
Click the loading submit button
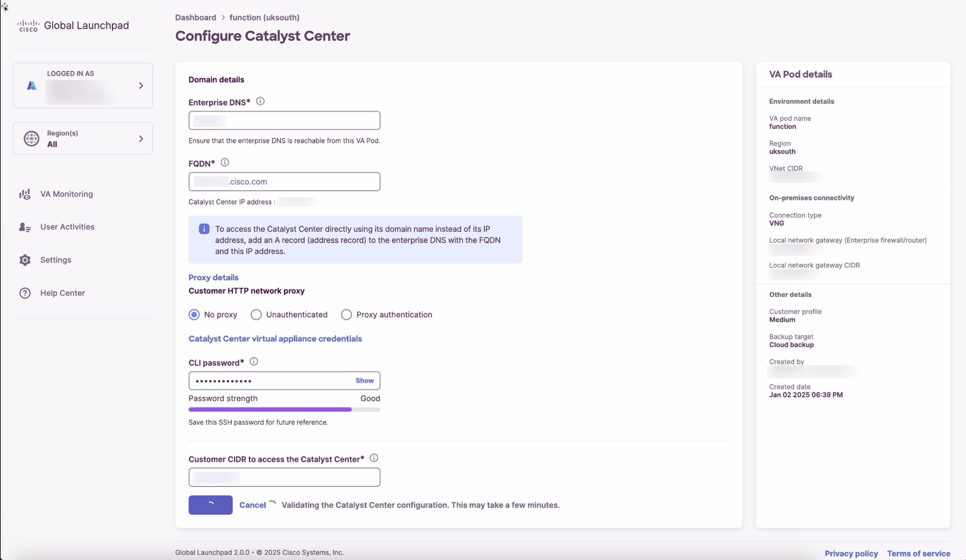(211, 505)
